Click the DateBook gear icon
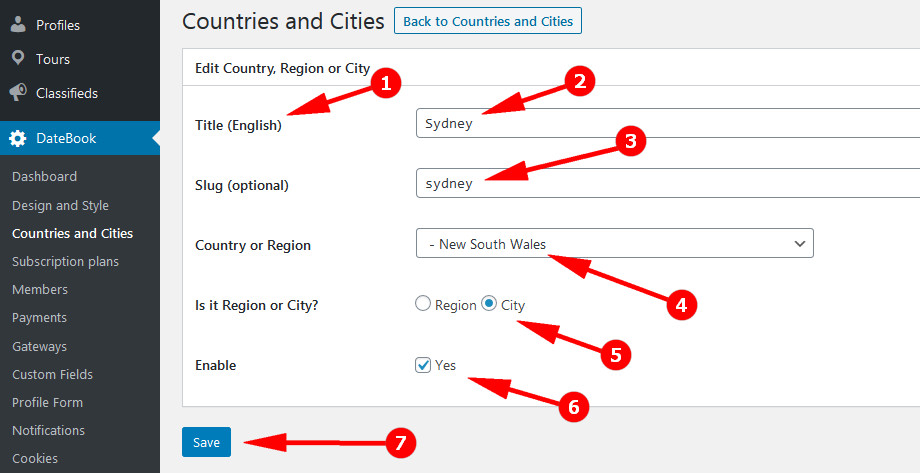Viewport: 920px width, 473px height. click(x=18, y=138)
